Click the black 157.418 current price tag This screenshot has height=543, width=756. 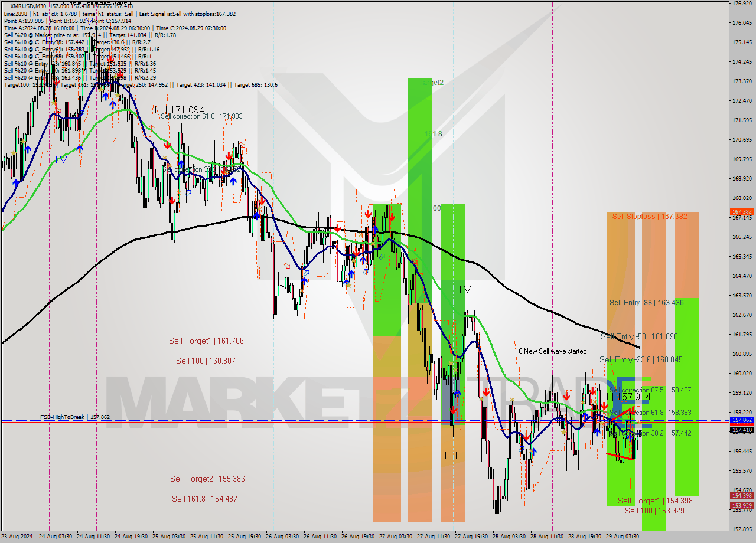tap(742, 430)
